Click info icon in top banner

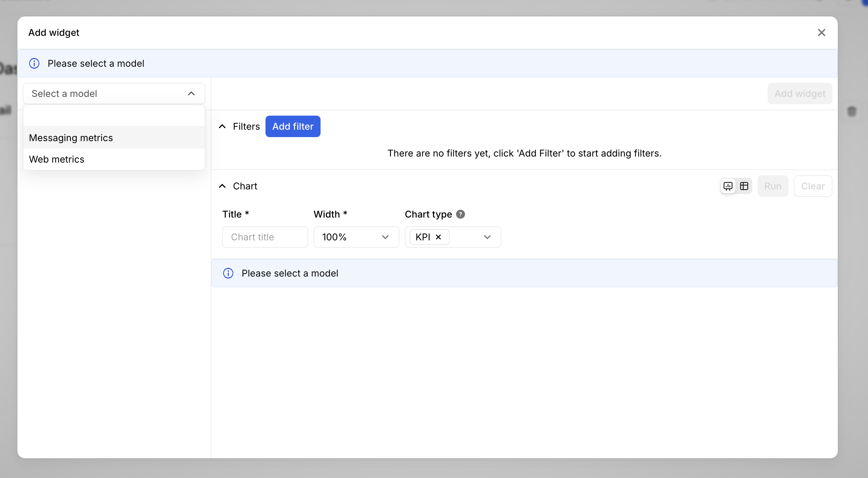34,63
